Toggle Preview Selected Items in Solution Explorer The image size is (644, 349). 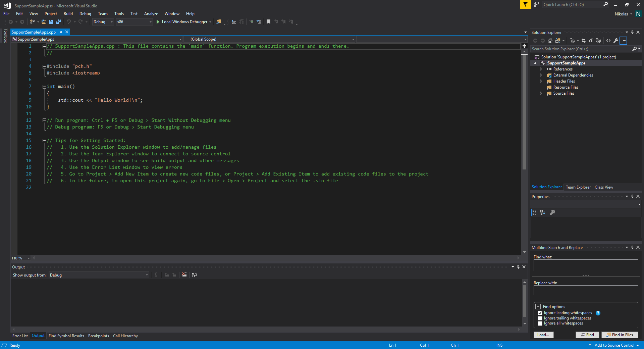tap(623, 41)
